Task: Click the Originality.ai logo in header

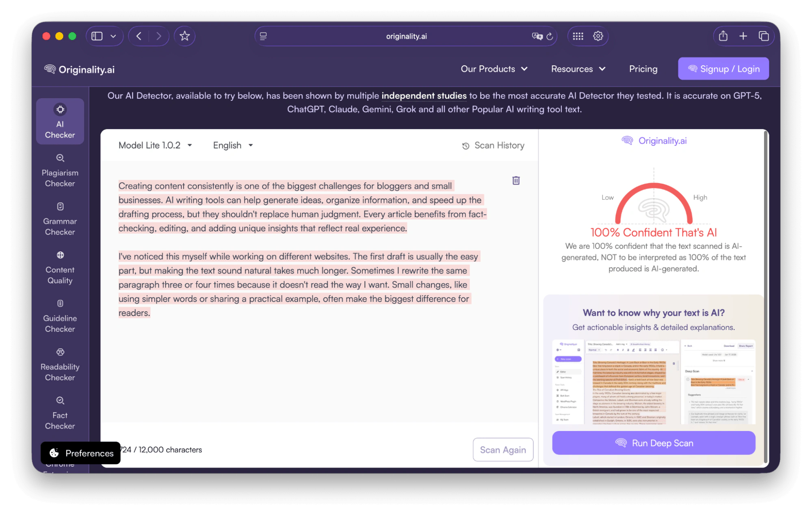Action: (79, 69)
